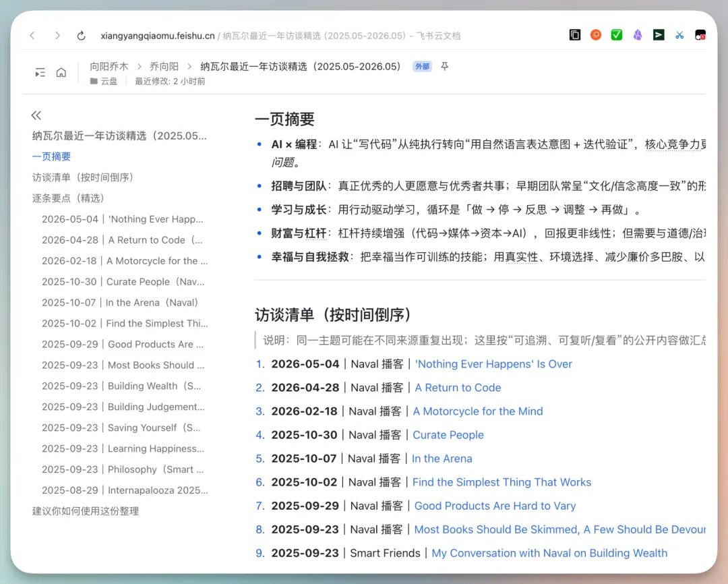Image resolution: width=728 pixels, height=584 pixels.
Task: Open the 云盘 folder location
Action: click(104, 82)
